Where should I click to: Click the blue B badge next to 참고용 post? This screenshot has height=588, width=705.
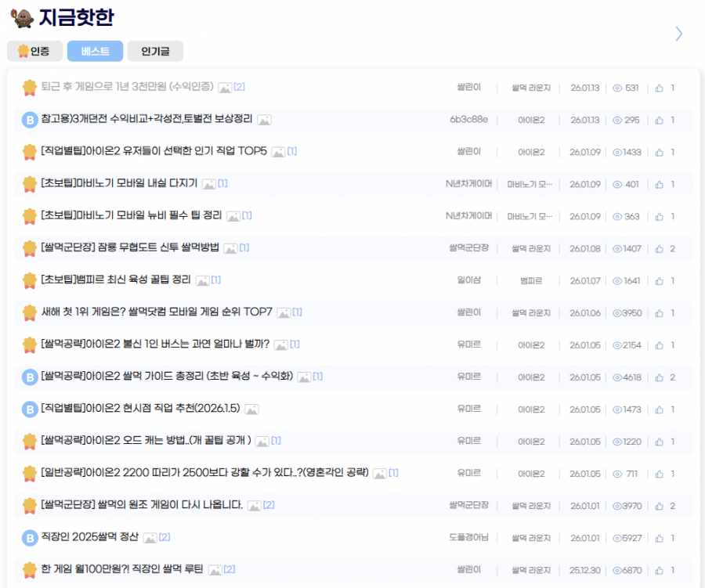click(29, 120)
